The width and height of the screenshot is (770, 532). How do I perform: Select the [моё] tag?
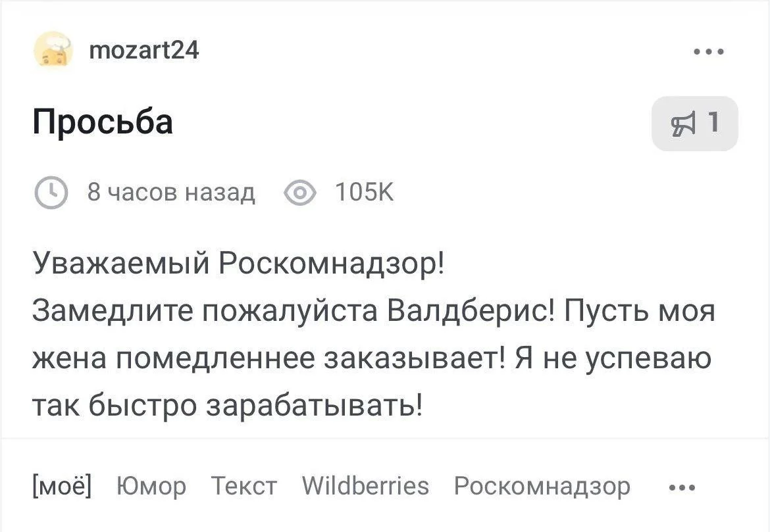tap(62, 487)
